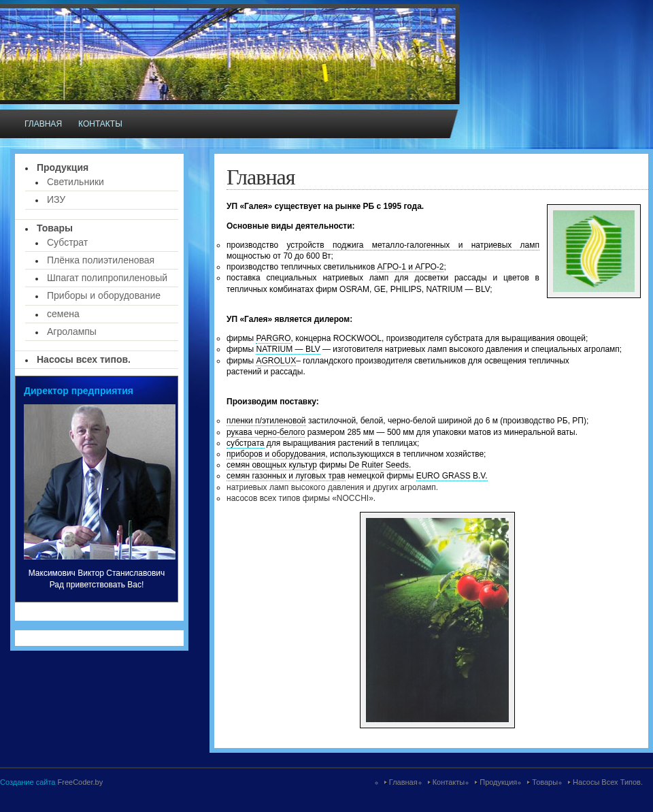The image size is (653, 812).
Task: Select the Товары sidebar heading
Action: point(55,229)
